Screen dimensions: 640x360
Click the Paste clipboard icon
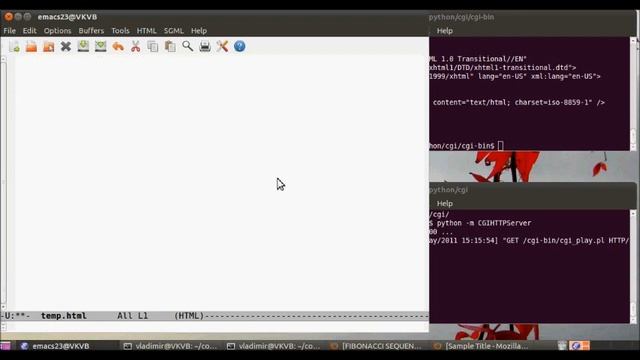pyautogui.click(x=170, y=47)
